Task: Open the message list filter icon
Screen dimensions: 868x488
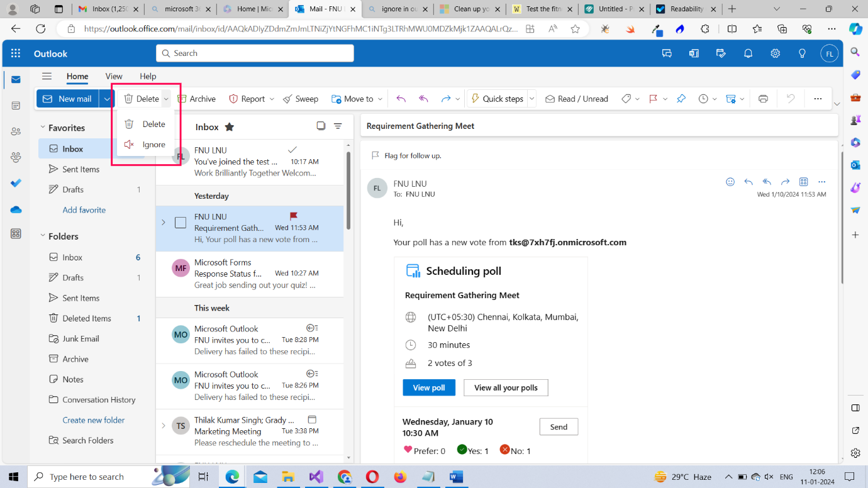Action: pyautogui.click(x=338, y=126)
